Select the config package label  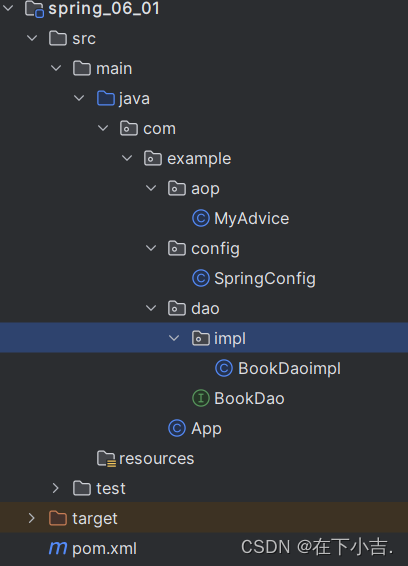(x=216, y=249)
